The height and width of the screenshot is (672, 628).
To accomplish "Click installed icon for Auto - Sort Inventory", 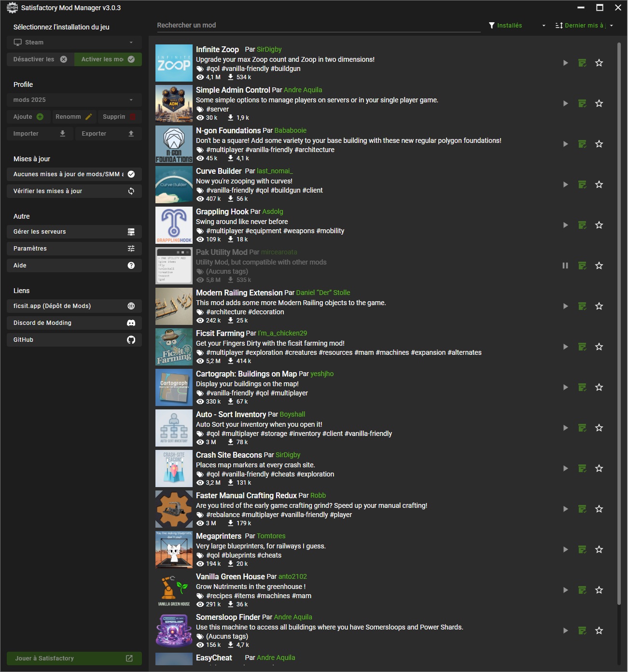I will tap(582, 428).
